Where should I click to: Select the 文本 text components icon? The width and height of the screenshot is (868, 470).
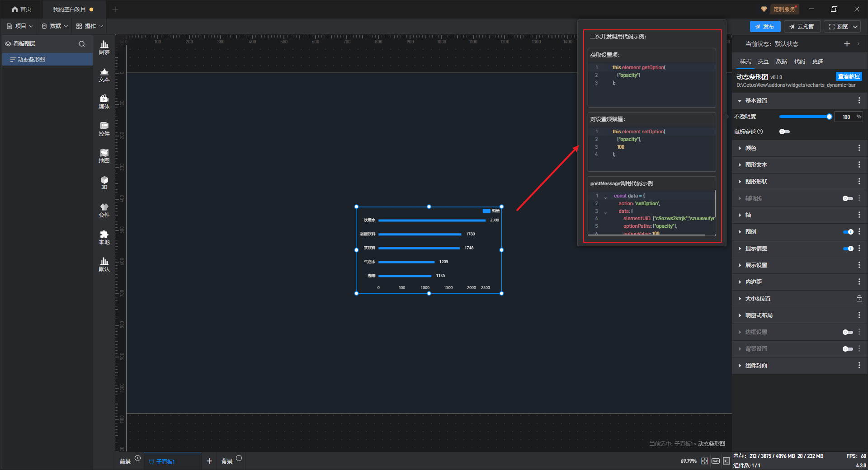coord(104,75)
